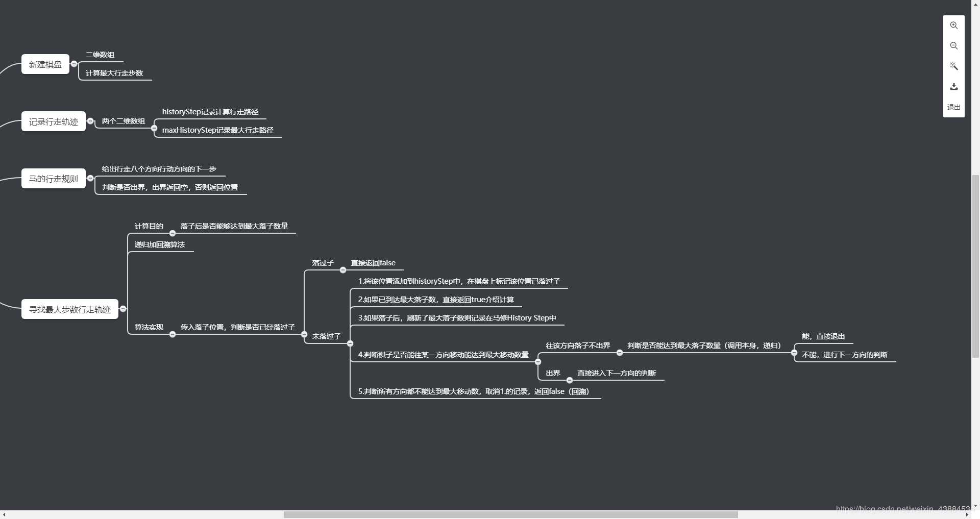Select the 往该方向落子不出界 node

(x=578, y=345)
